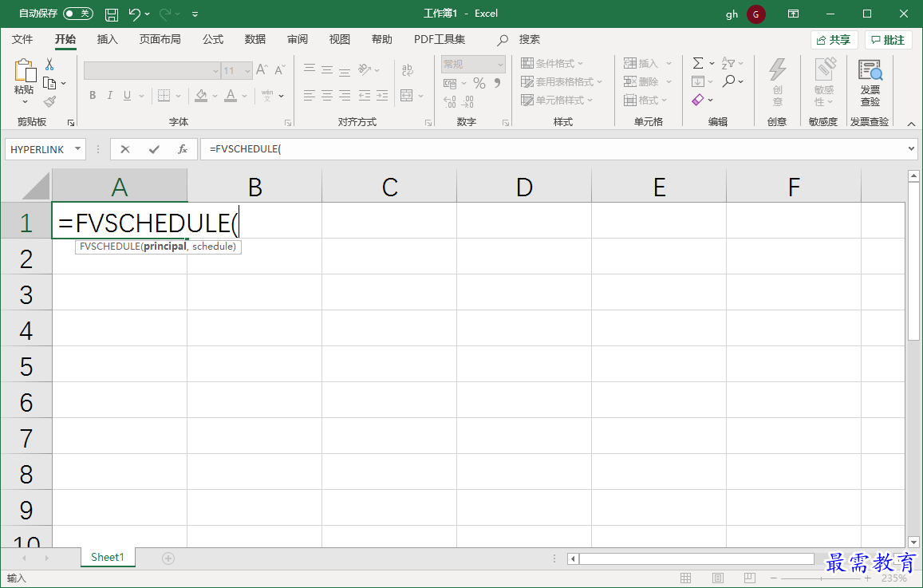This screenshot has width=923, height=588.
Task: Click the Orientation text angle icon
Action: click(365, 69)
